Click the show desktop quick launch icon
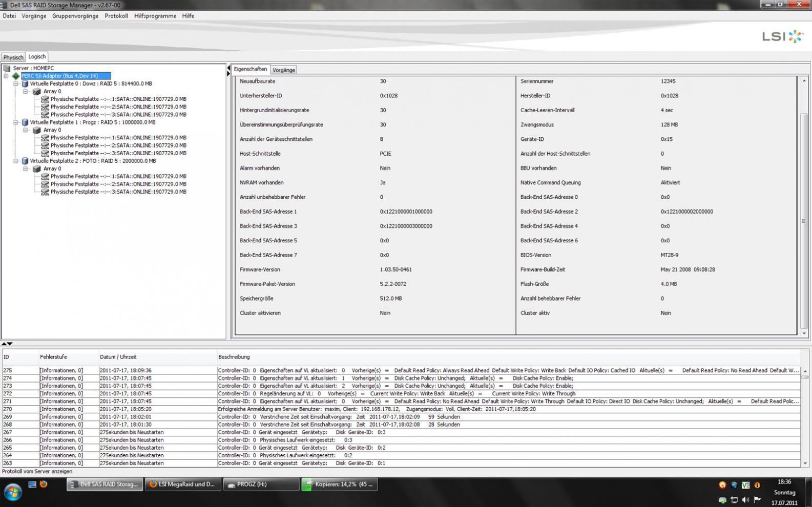 tap(32, 484)
